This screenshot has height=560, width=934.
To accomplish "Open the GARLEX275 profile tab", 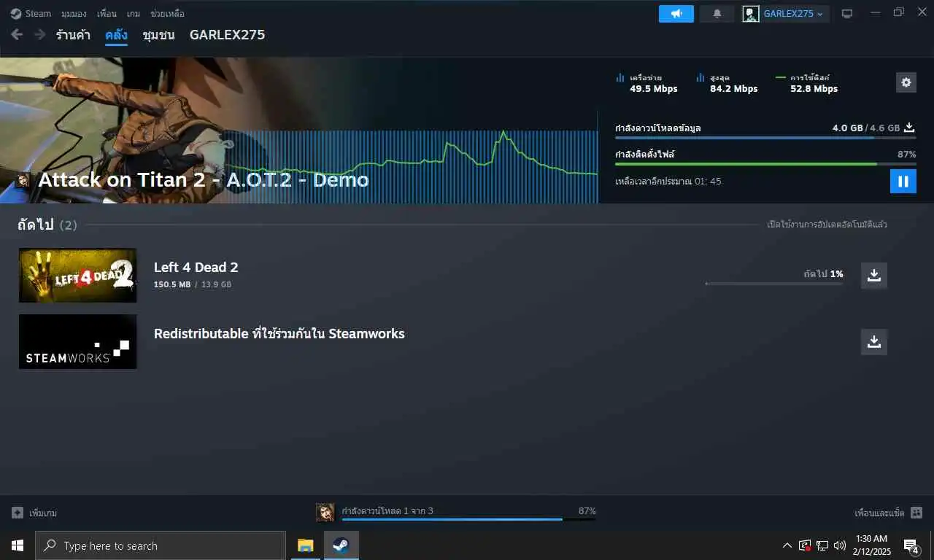I will [227, 34].
